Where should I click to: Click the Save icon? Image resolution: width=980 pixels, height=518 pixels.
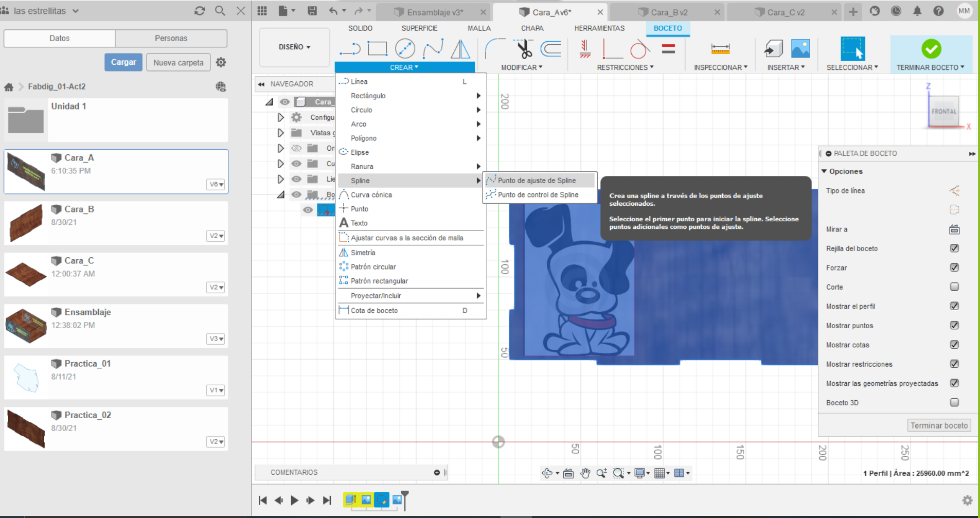[312, 11]
